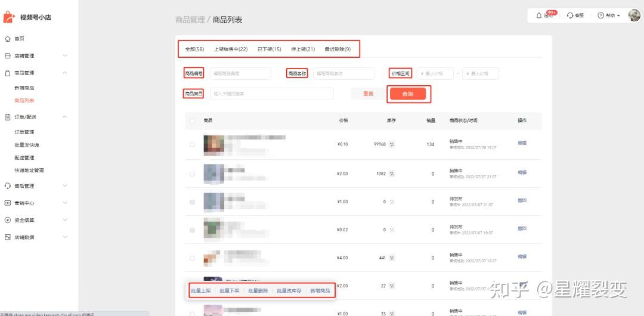Select the checkbox of the ¥0.02 product
Image resolution: width=644 pixels, height=316 pixels.
(x=192, y=230)
